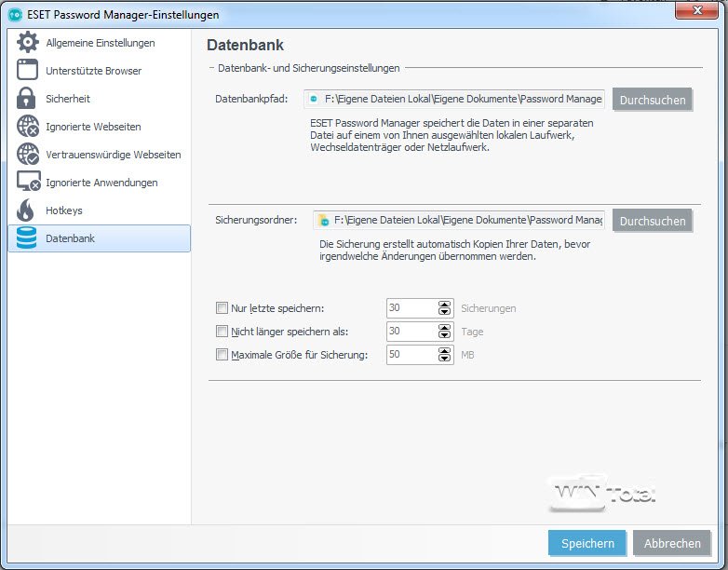
Task: Click Durchsuchen next to Datenbankpfad
Action: (653, 100)
